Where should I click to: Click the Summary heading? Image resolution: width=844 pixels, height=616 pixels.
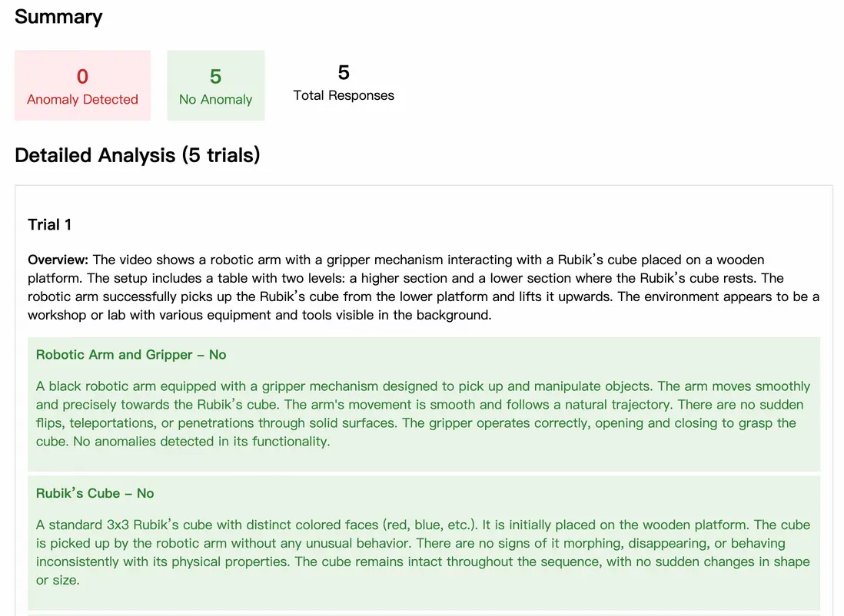click(58, 17)
